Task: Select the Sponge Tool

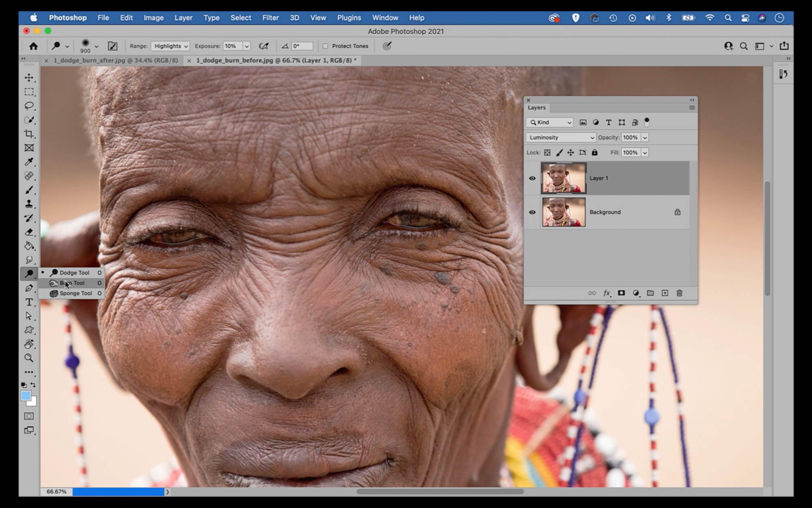Action: (x=75, y=293)
